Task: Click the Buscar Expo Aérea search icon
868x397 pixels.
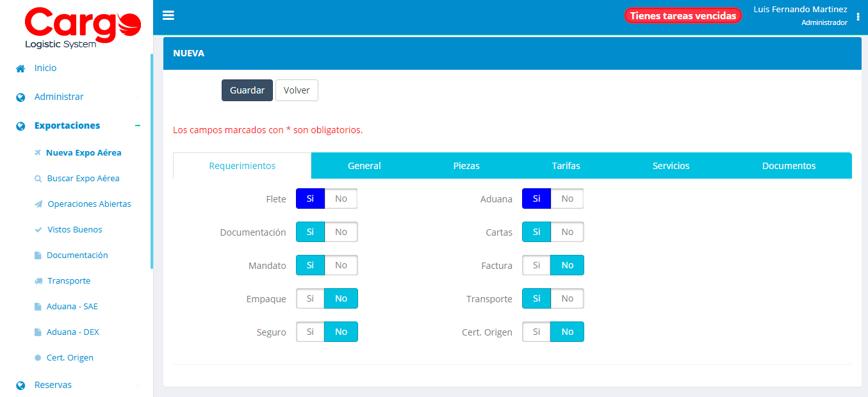Action: [38, 178]
